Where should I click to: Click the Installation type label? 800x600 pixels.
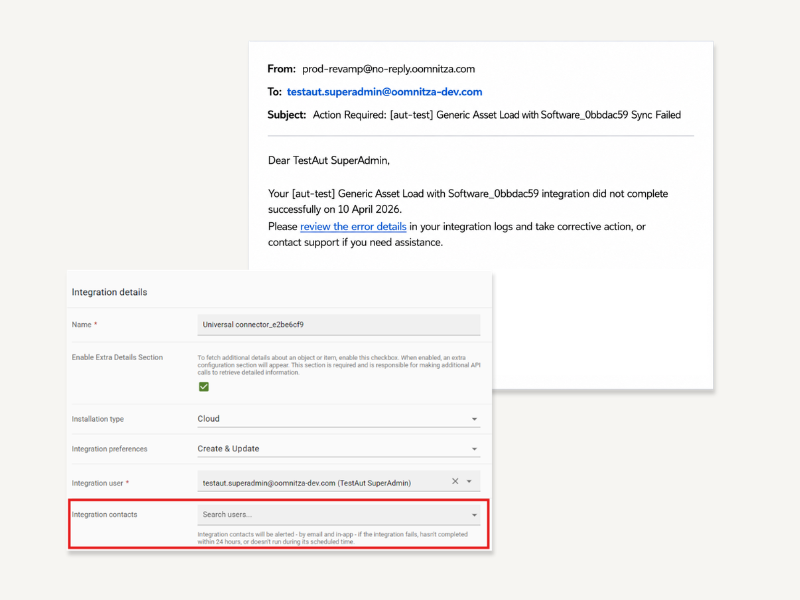point(97,419)
